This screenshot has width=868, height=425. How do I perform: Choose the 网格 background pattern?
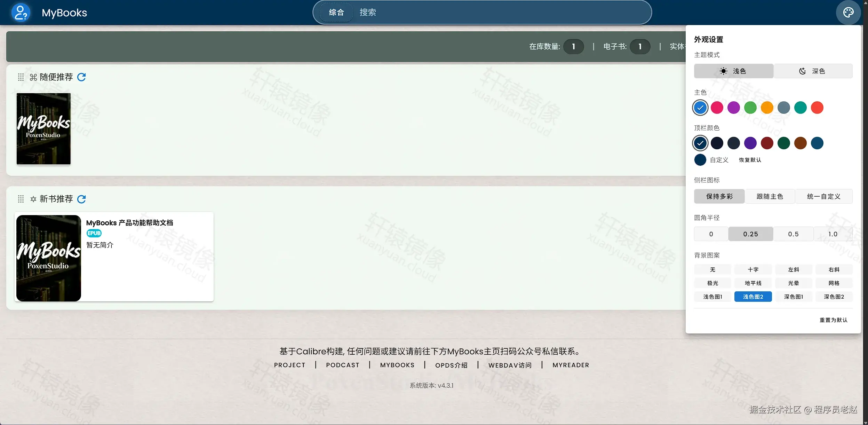[x=834, y=283]
